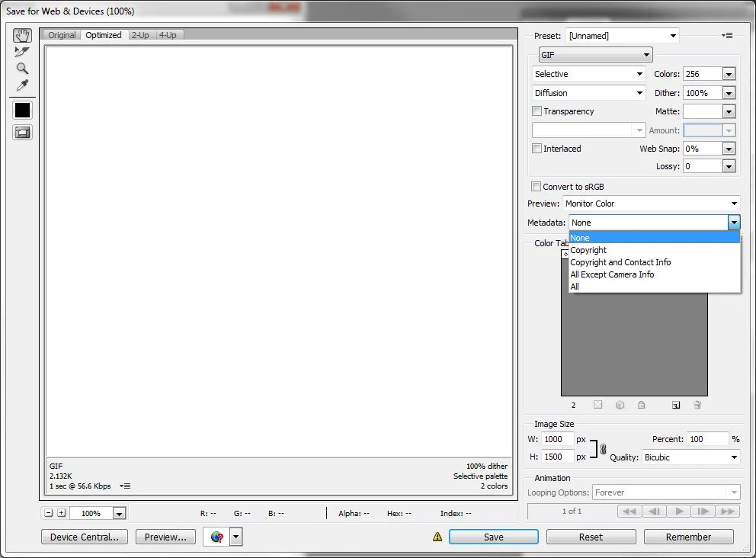756x558 pixels.
Task: Click delete selected colors trash icon
Action: (697, 405)
